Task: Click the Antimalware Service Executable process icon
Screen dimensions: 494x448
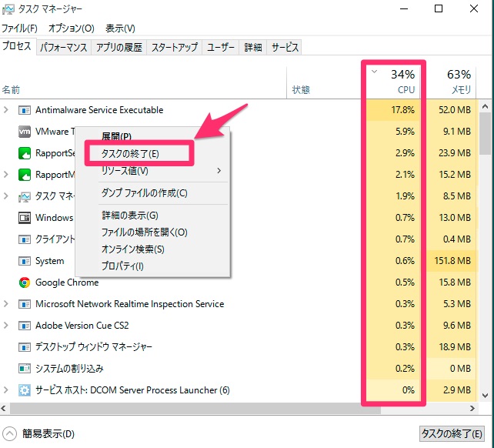Action: click(x=25, y=110)
